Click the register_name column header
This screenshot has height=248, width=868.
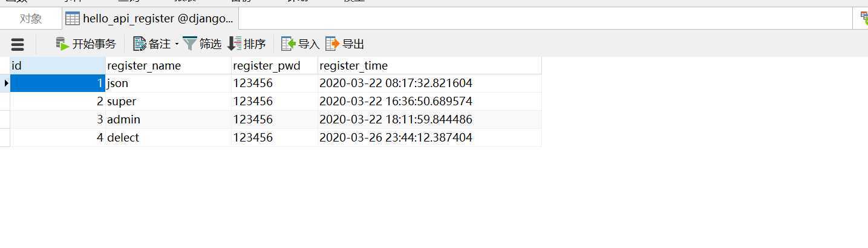click(x=168, y=65)
